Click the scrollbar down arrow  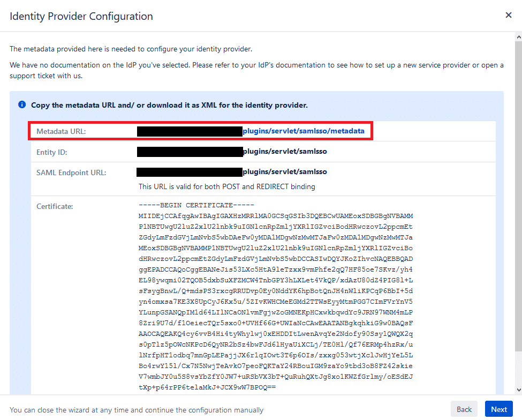pyautogui.click(x=517, y=390)
